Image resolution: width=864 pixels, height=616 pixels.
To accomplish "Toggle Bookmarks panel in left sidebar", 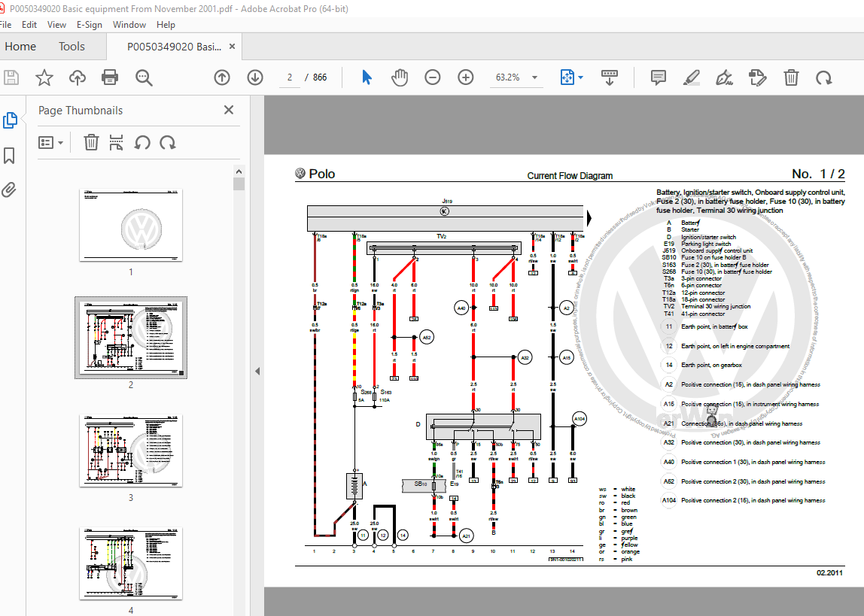I will (10, 156).
